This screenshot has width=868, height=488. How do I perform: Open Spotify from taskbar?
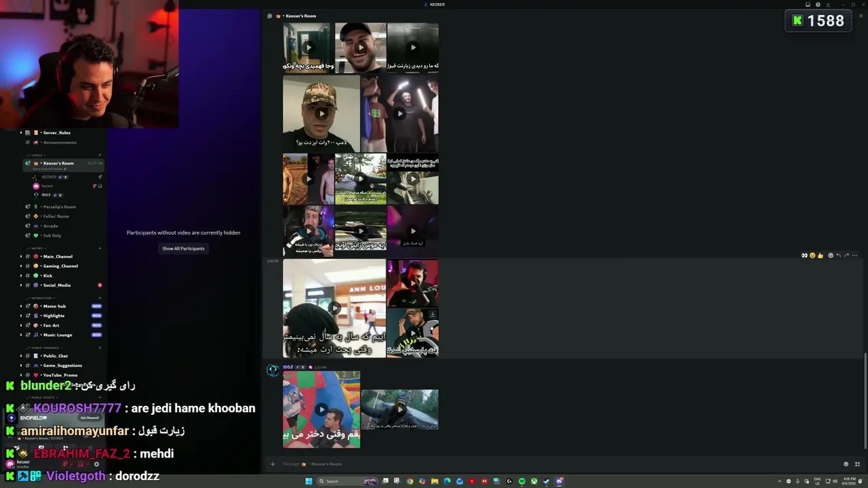521,481
